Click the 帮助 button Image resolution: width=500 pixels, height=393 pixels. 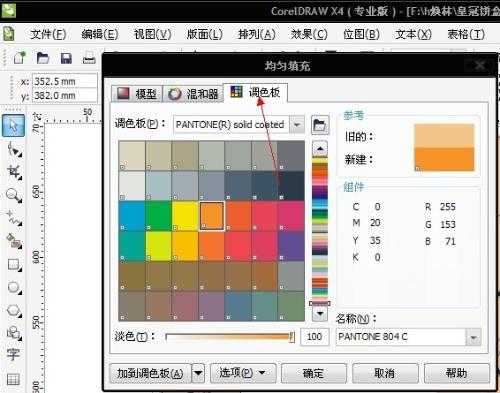456,373
